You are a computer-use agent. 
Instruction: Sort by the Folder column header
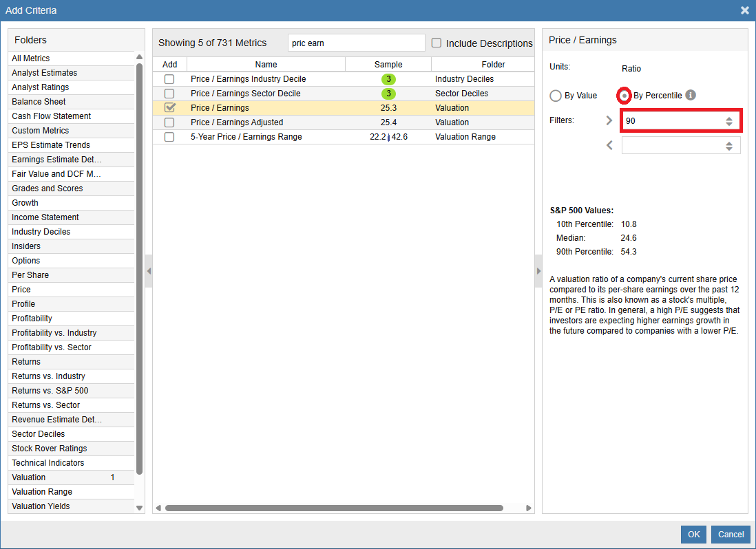pos(483,65)
